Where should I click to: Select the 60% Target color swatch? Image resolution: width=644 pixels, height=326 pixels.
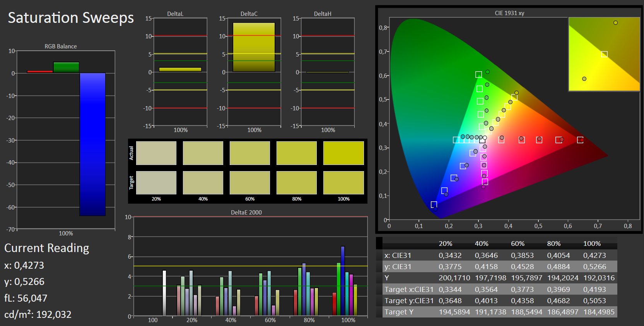coord(250,183)
